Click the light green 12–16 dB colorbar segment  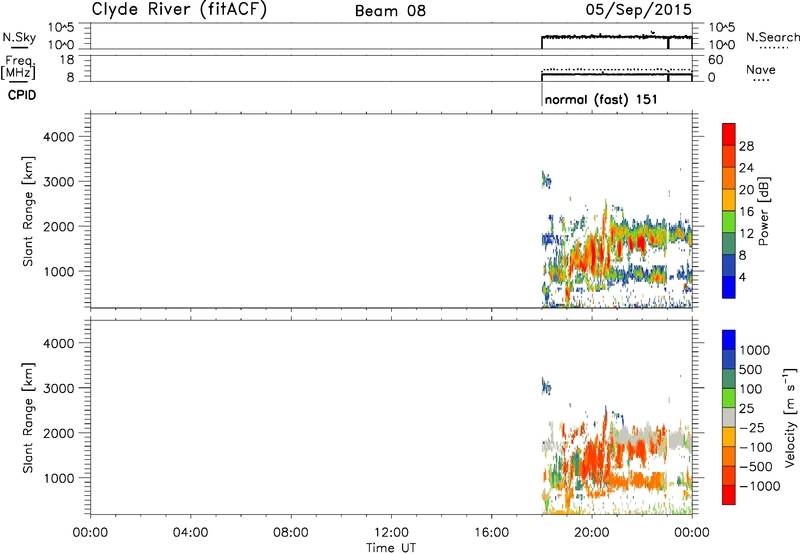[729, 221]
